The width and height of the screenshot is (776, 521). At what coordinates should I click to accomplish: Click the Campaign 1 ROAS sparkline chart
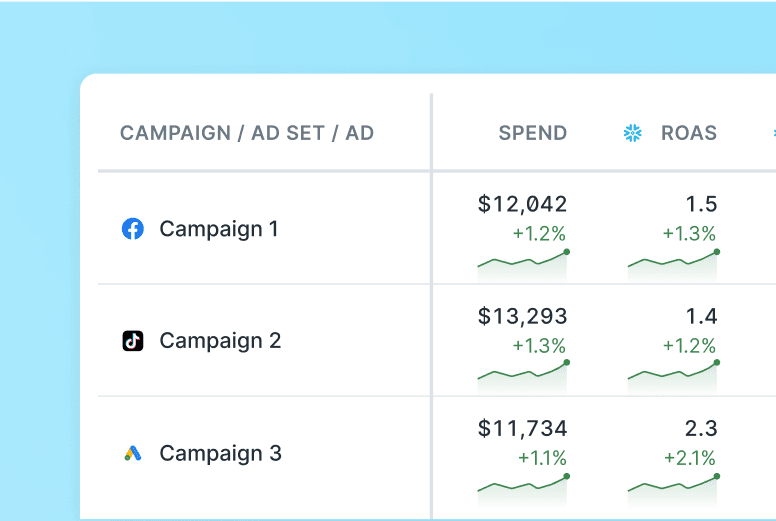pos(673,262)
